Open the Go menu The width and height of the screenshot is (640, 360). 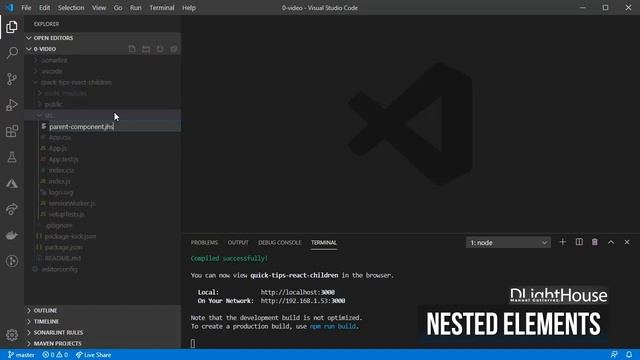pyautogui.click(x=118, y=8)
